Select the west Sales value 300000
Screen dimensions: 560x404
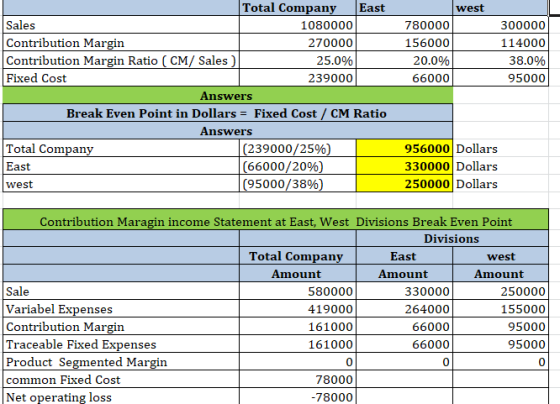pos(500,25)
